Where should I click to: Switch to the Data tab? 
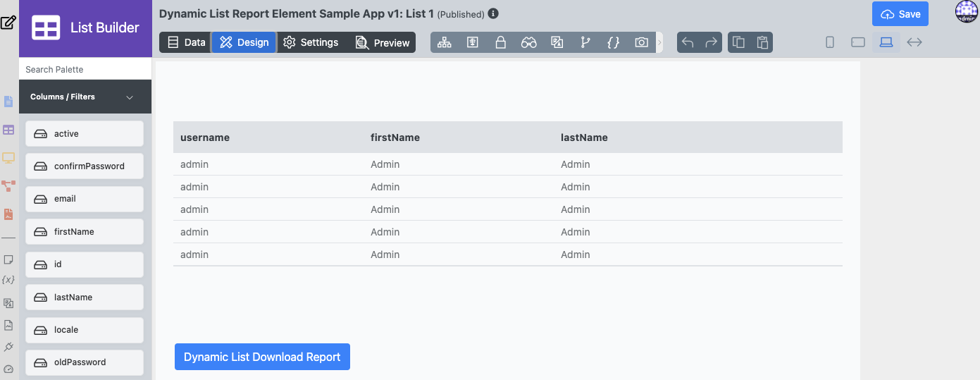click(187, 42)
